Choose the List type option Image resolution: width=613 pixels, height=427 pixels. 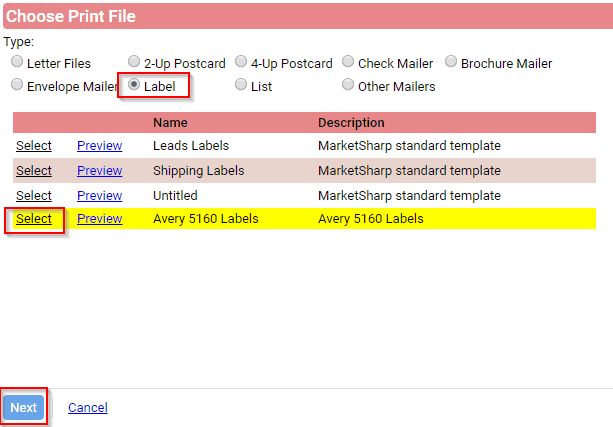[x=241, y=84]
